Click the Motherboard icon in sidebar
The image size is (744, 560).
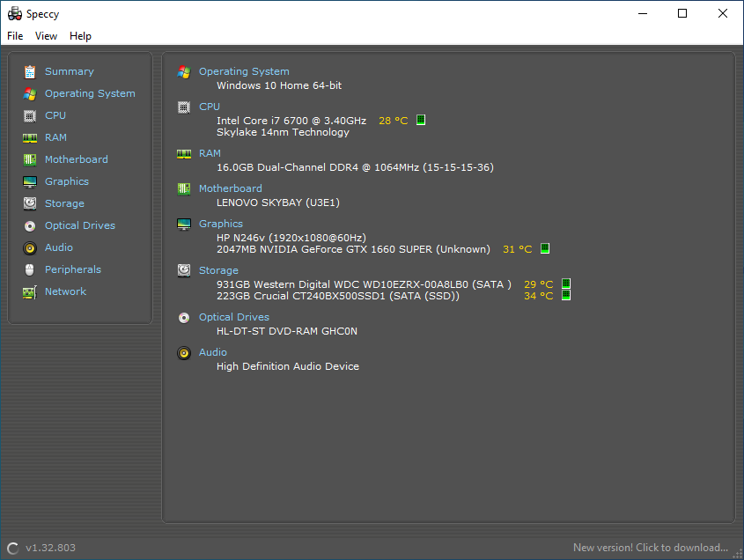[30, 160]
